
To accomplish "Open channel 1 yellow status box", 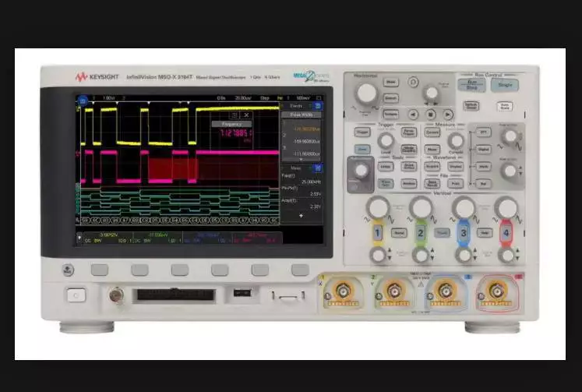I will [108, 238].
